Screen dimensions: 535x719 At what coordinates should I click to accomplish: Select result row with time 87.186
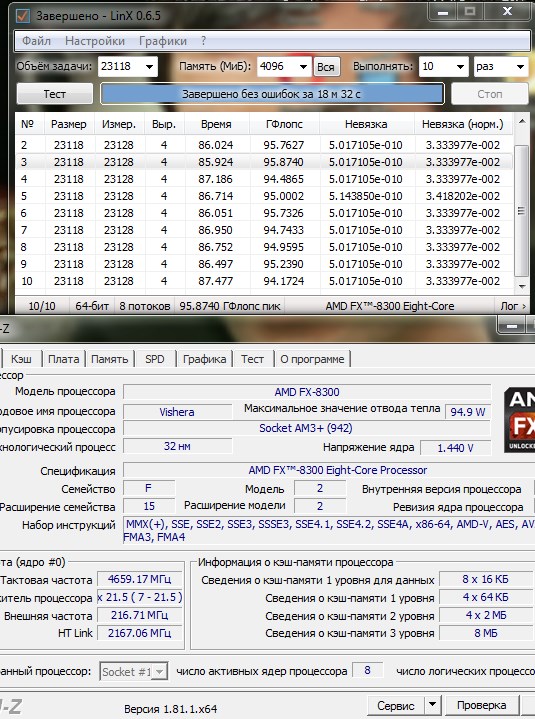[264, 179]
